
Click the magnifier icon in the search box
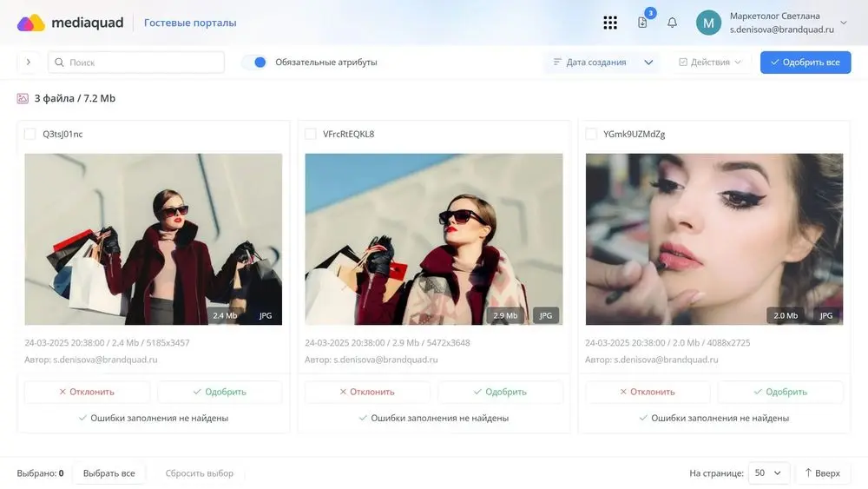coord(59,63)
